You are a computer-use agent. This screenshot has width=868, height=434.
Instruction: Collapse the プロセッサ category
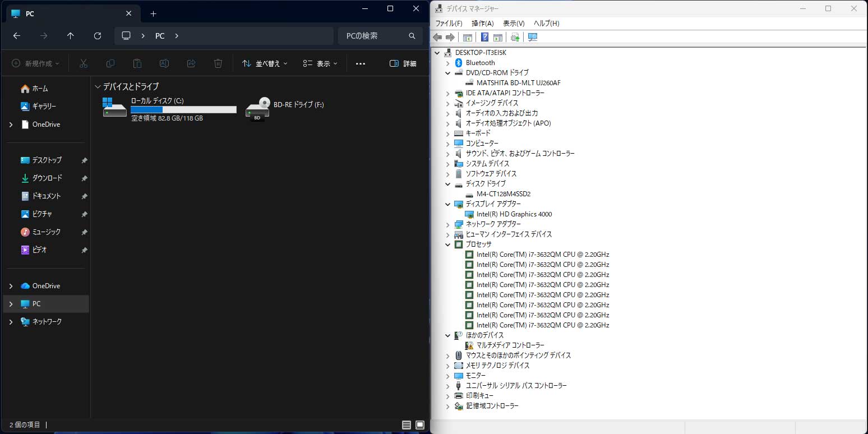(x=447, y=244)
